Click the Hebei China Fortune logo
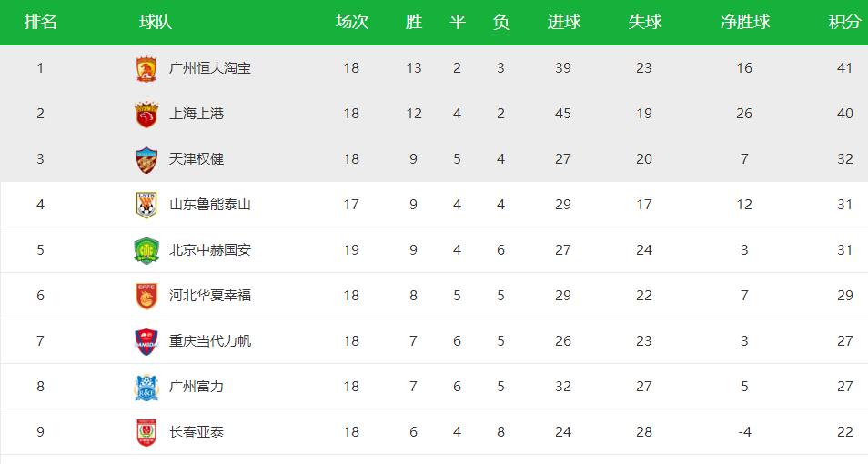868x464 pixels. coord(146,296)
